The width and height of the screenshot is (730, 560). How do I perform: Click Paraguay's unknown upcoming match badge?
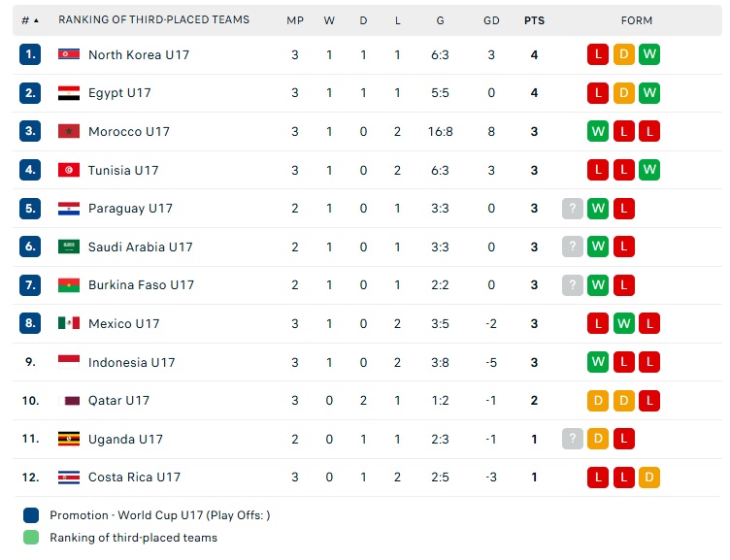pos(573,209)
